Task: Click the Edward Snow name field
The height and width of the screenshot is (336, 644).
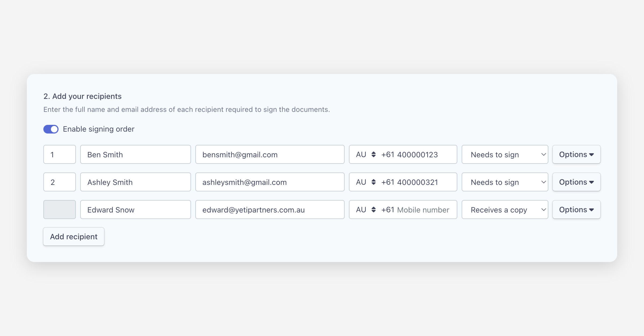Action: point(136,210)
